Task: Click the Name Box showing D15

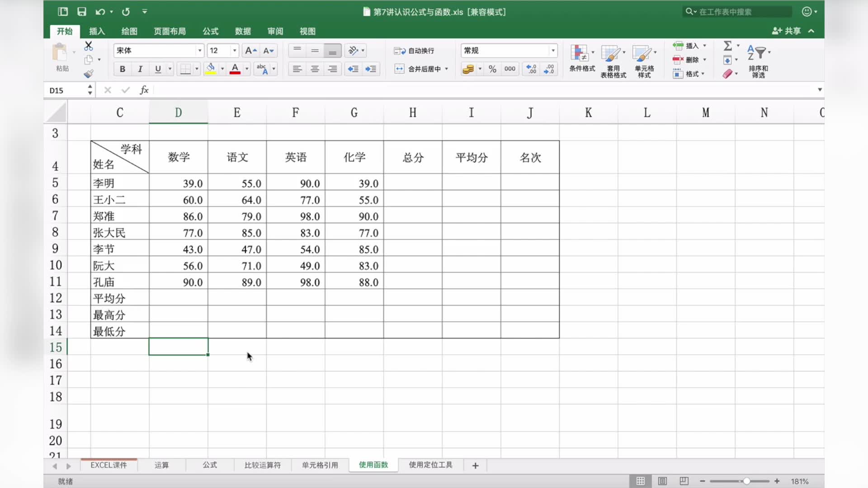Action: tap(67, 90)
